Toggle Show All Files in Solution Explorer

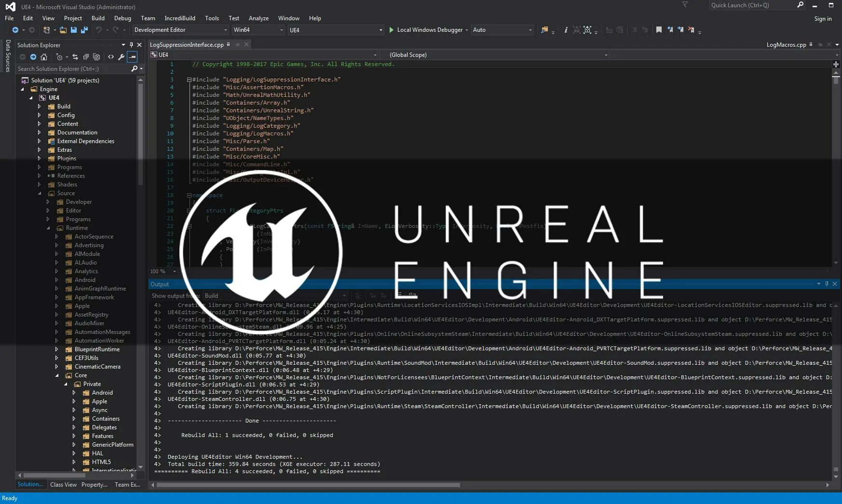(x=96, y=57)
